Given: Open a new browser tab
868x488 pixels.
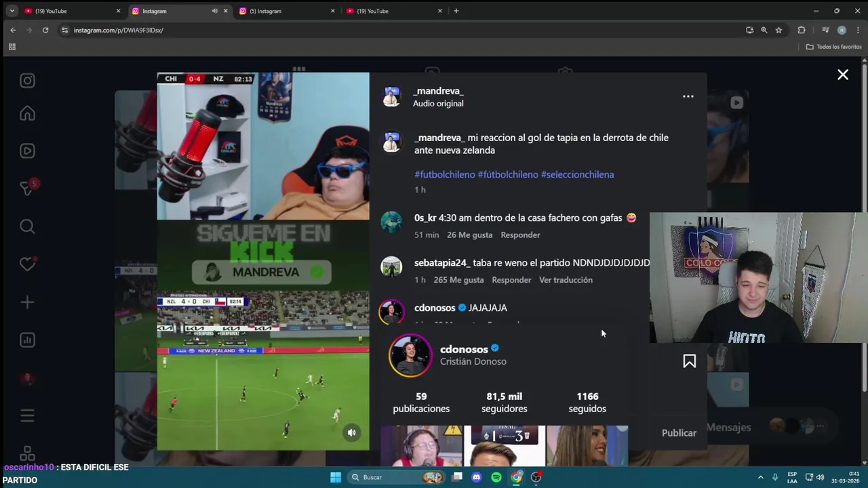Looking at the screenshot, I should pos(456,11).
